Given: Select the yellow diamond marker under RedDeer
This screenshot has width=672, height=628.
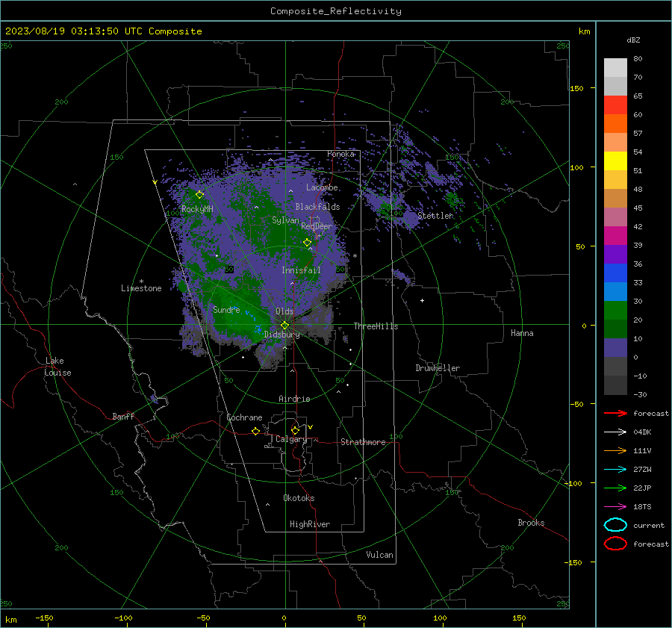Looking at the screenshot, I should point(307,243).
